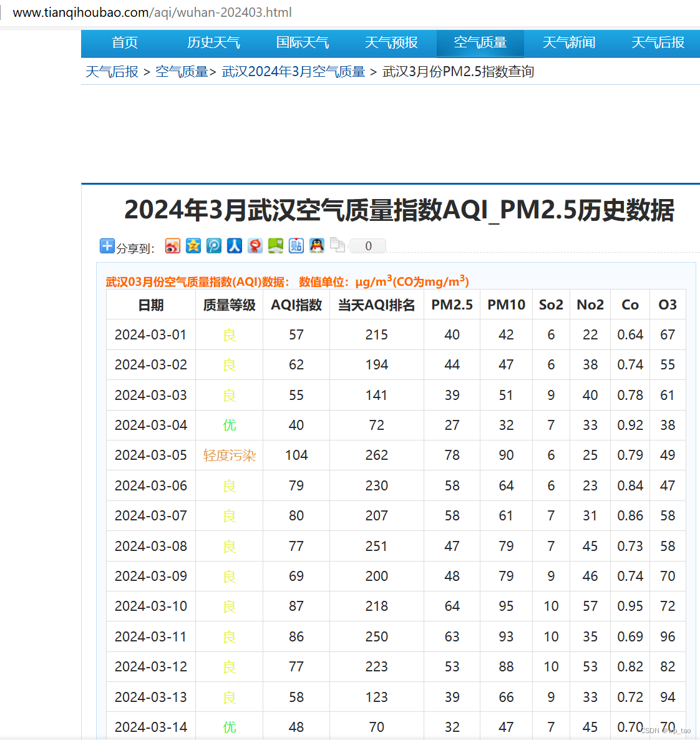Click the O3 value 96
Viewport: 700px width, 740px height.
coord(668,636)
